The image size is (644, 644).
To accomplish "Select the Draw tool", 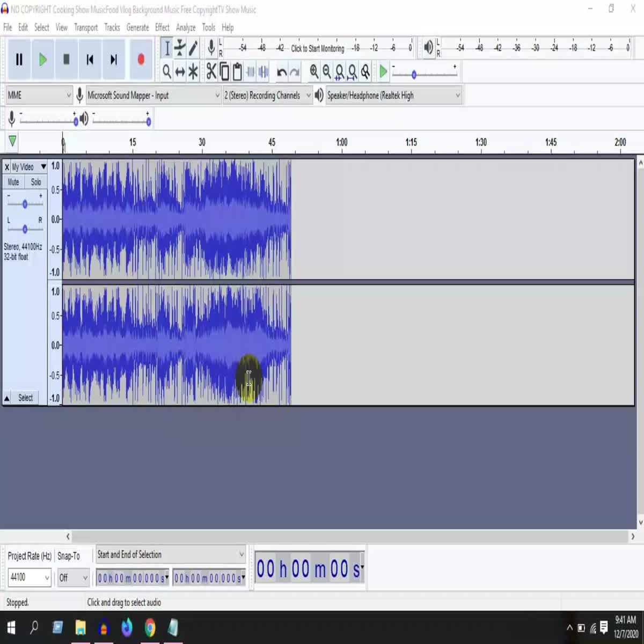I will click(x=194, y=48).
